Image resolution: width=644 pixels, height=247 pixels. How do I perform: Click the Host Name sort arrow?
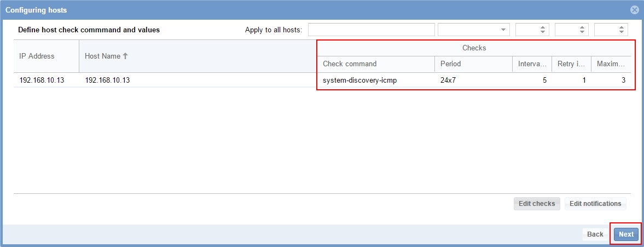pos(125,56)
